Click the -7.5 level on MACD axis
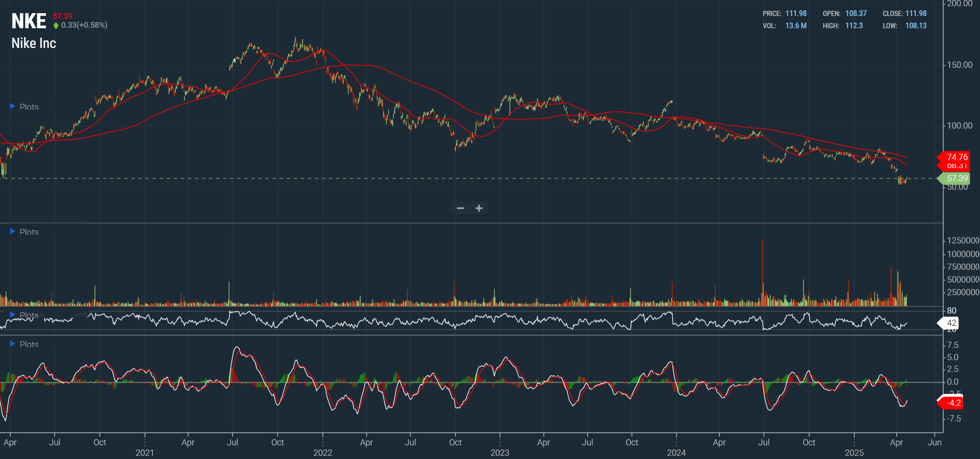 954,419
